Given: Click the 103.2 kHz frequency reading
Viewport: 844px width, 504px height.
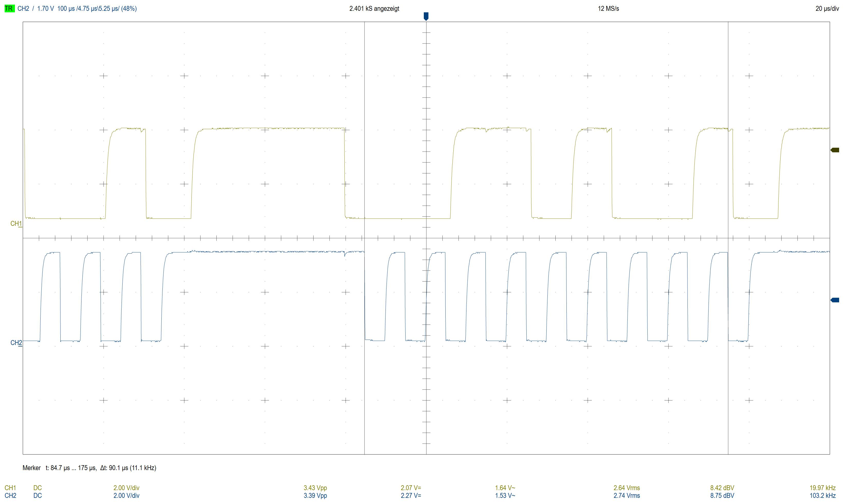Looking at the screenshot, I should 823,496.
